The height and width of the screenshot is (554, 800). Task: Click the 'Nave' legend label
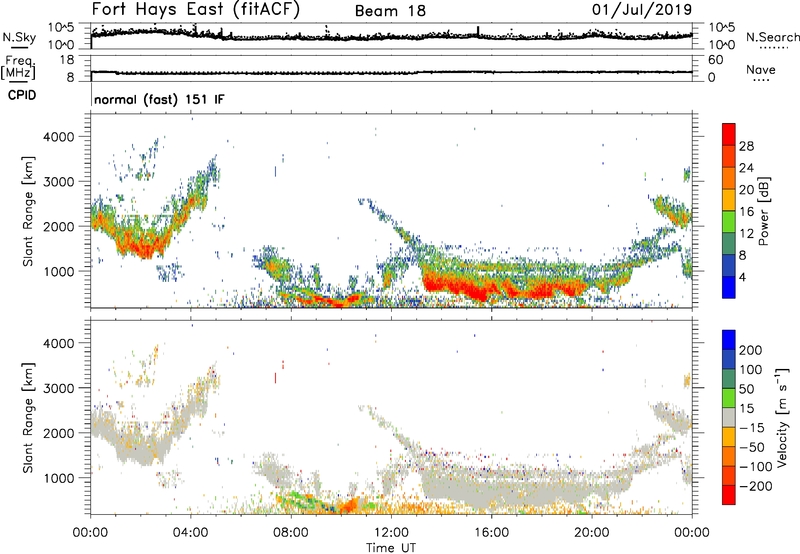(761, 69)
